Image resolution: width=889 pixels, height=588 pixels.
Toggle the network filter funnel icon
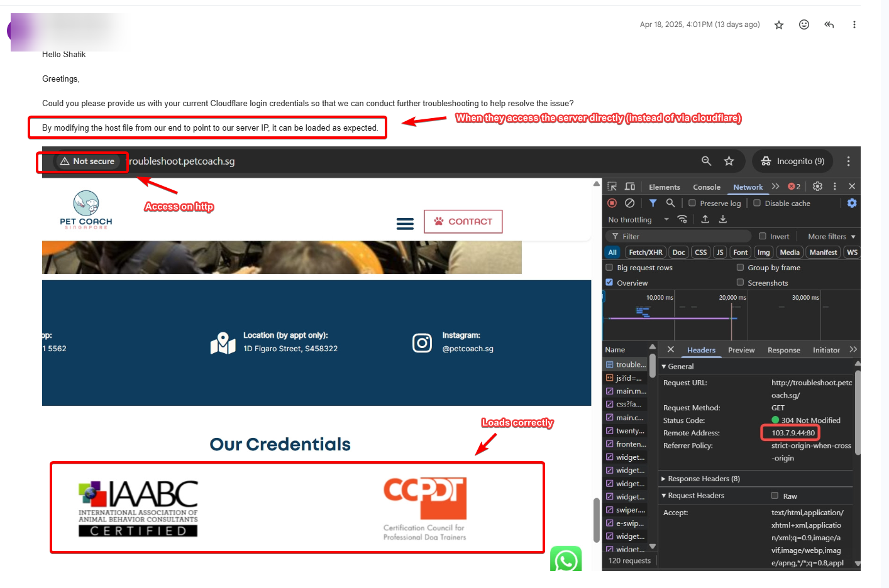(653, 203)
